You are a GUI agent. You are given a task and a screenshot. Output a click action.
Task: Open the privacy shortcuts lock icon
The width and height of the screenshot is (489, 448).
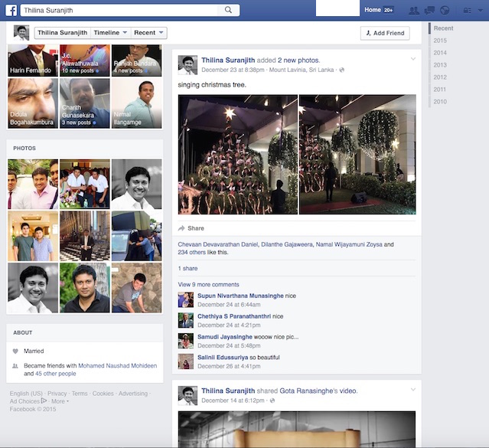coord(467,11)
